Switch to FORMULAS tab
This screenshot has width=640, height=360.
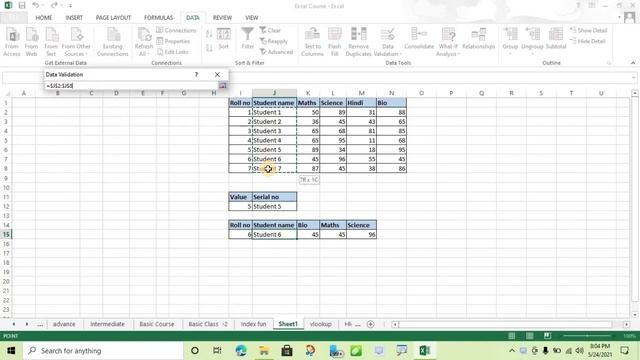pyautogui.click(x=158, y=18)
